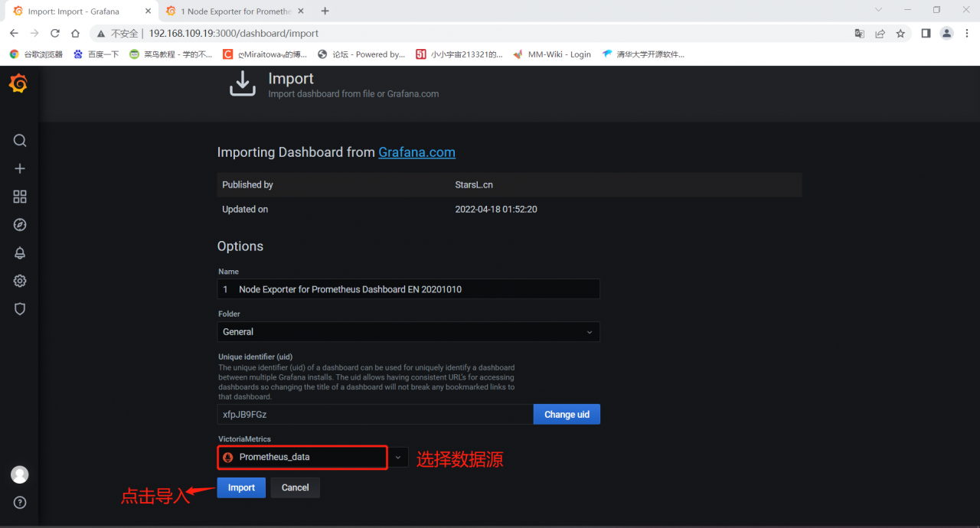Click the Import page heading
This screenshot has width=980, height=528.
[x=291, y=78]
